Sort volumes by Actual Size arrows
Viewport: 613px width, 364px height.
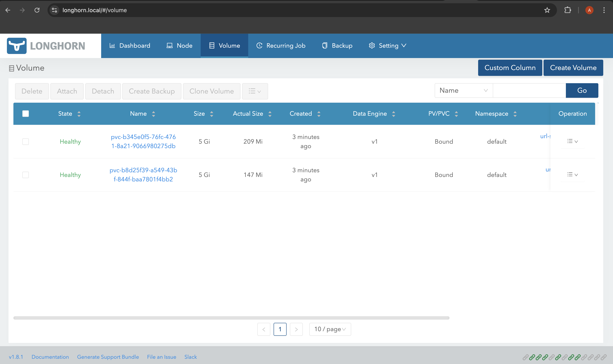[270, 114]
